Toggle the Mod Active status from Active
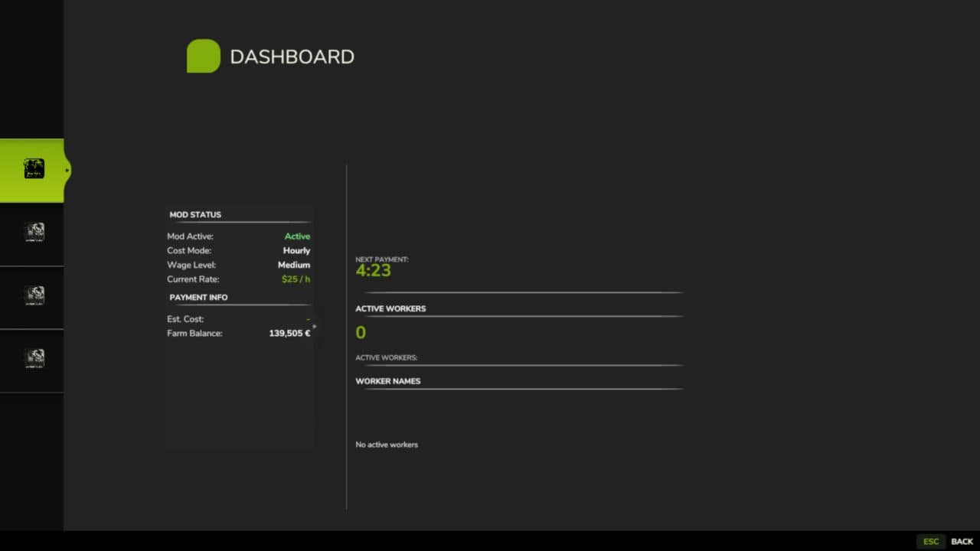The width and height of the screenshot is (980, 551). [x=297, y=236]
